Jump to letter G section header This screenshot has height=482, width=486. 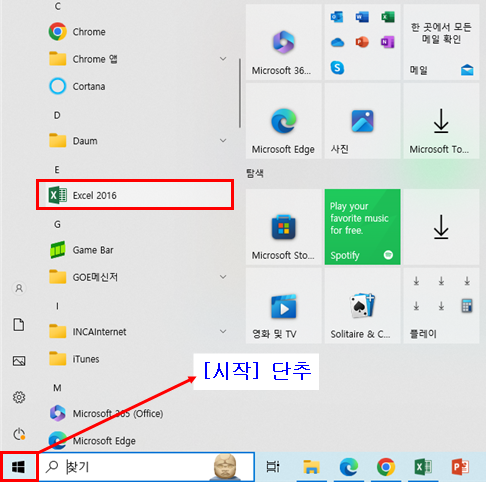[57, 224]
